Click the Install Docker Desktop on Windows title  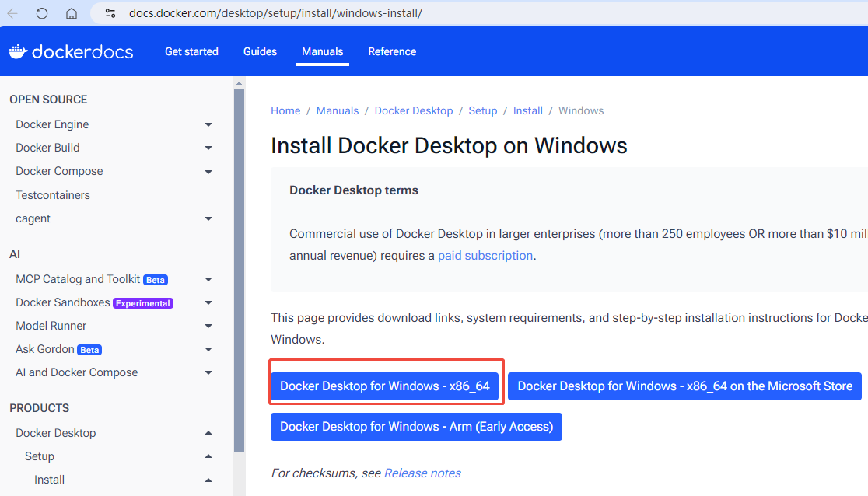pyautogui.click(x=449, y=146)
